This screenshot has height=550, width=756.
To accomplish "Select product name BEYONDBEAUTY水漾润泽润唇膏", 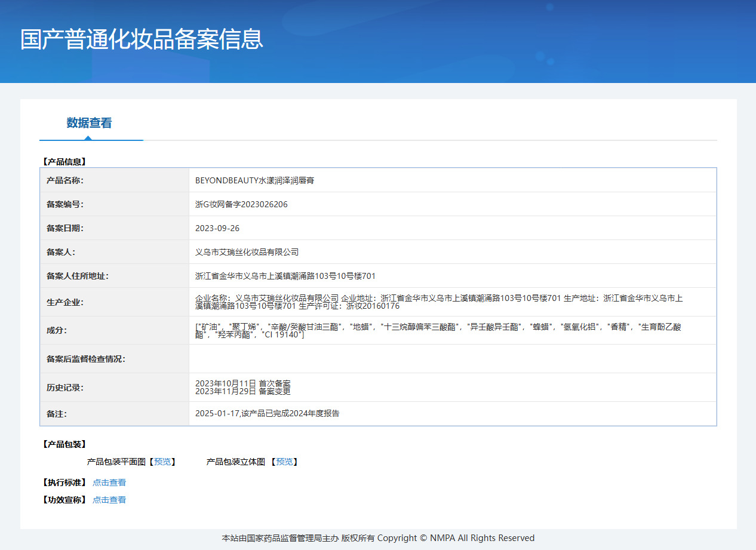I will click(254, 180).
